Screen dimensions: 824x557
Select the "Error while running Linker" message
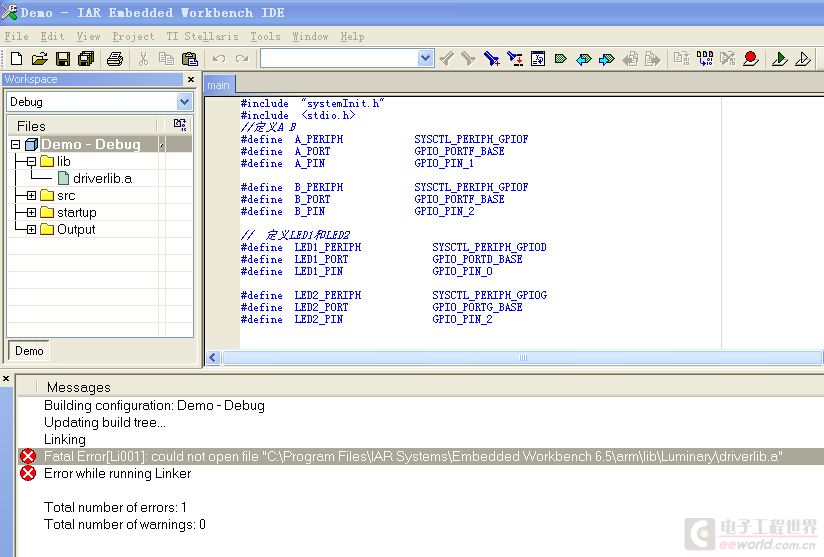pyautogui.click(x=117, y=473)
